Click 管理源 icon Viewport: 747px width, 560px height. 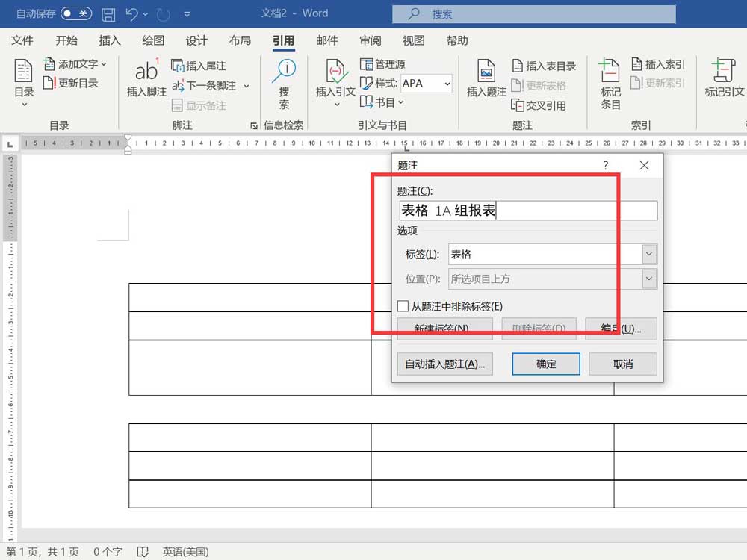tap(366, 63)
